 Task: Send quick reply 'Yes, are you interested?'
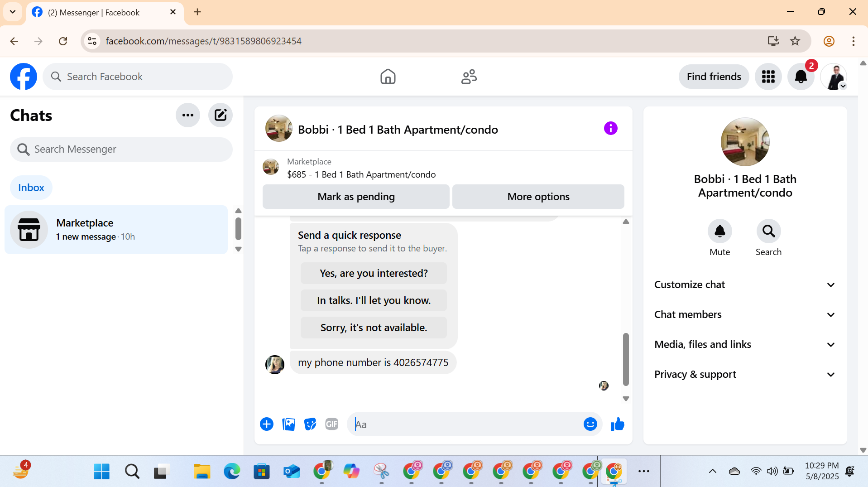click(x=374, y=273)
